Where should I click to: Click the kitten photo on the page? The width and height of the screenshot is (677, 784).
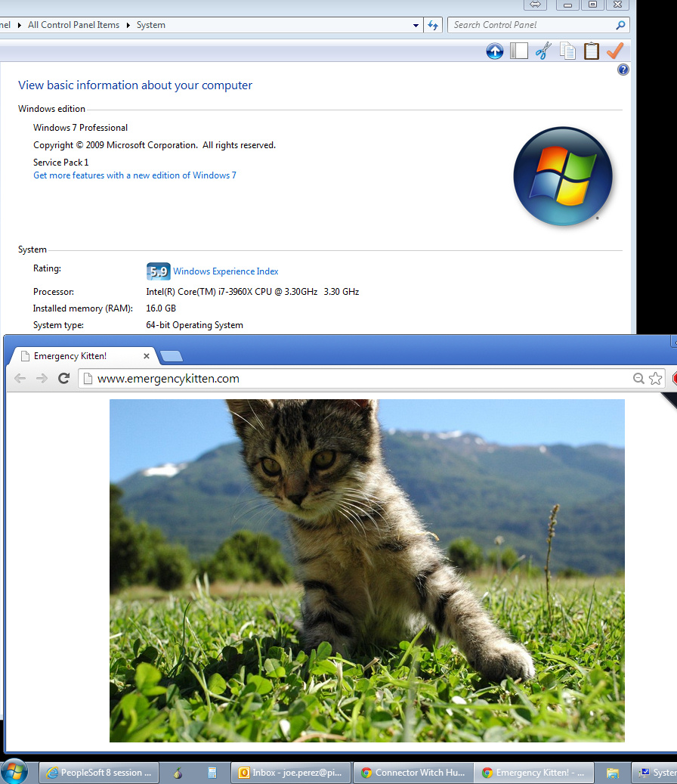367,571
